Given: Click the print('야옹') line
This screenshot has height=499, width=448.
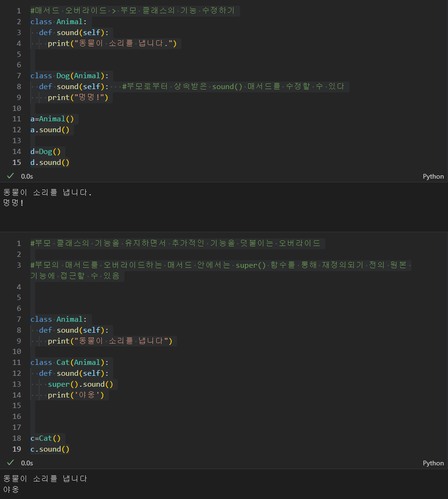Looking at the screenshot, I should click(x=76, y=395).
